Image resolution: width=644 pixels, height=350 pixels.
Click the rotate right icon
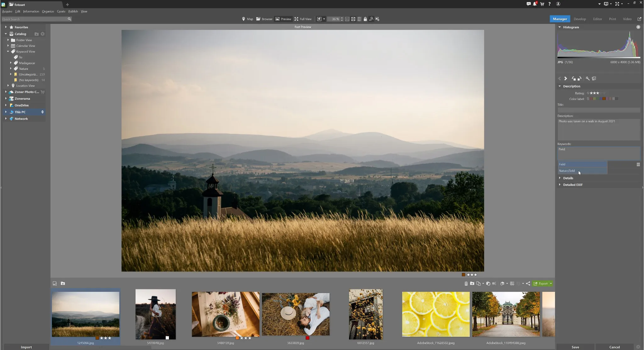point(579,79)
